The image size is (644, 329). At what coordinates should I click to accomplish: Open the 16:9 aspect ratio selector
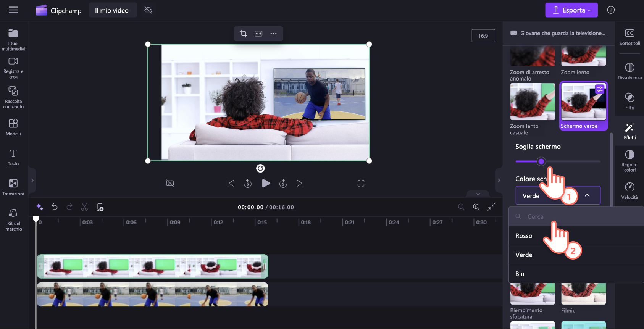(483, 35)
